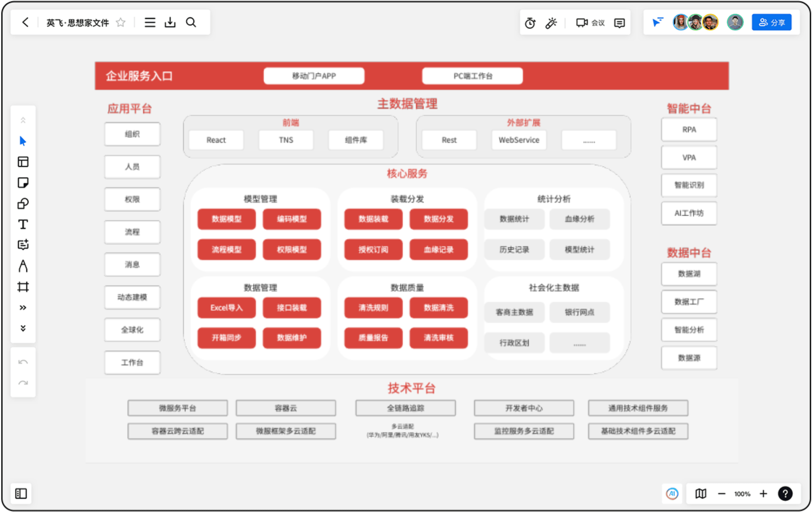Select the text T tool
The image size is (812, 515).
(23, 224)
